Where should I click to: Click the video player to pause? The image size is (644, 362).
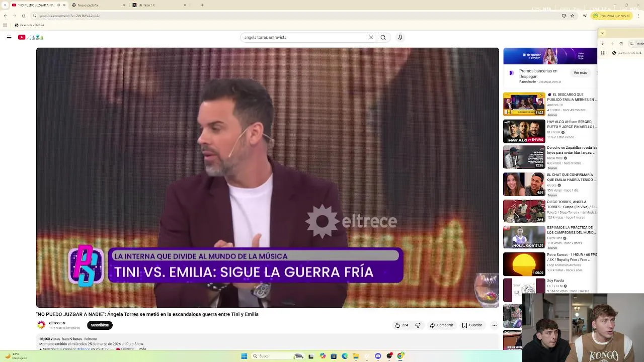[268, 177]
